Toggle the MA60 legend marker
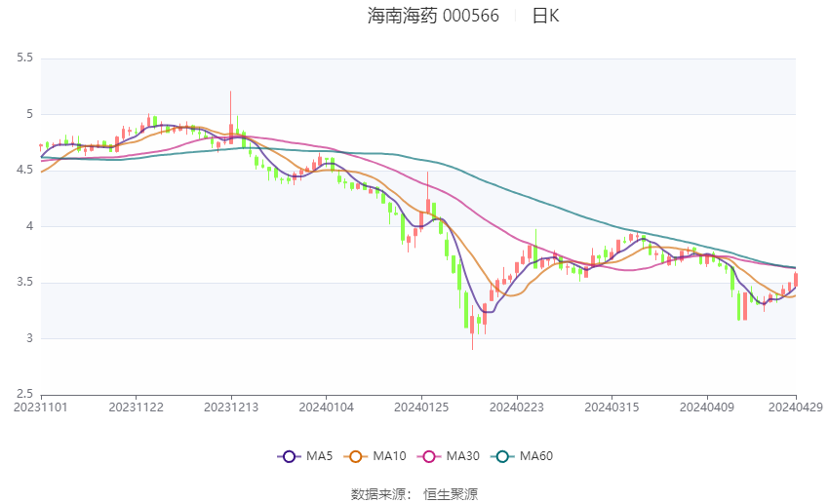Viewport: 829px width, 504px height. [502, 456]
